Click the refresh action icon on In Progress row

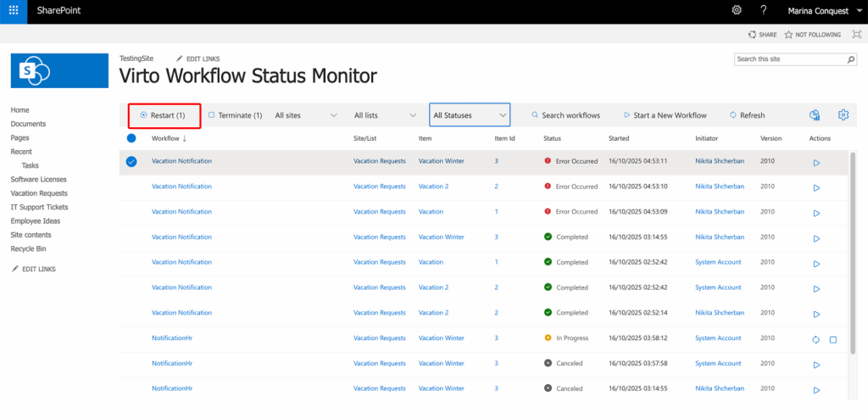tap(815, 339)
